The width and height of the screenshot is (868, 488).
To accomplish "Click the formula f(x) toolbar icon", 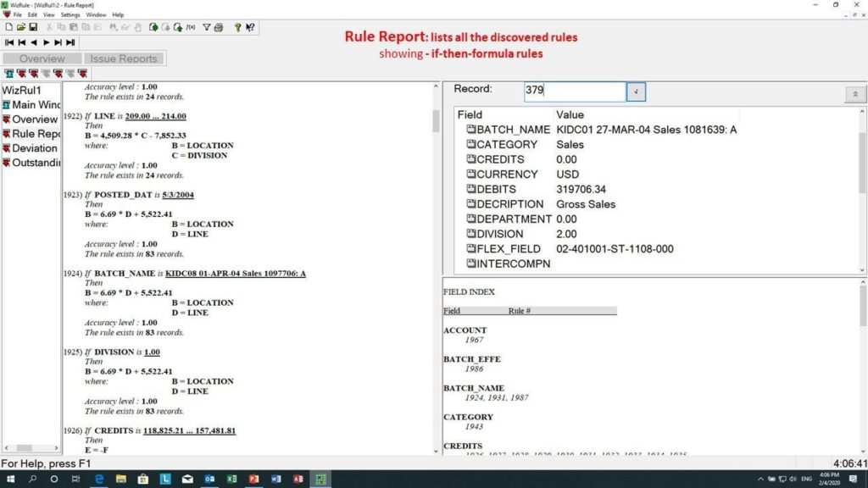I will tap(189, 27).
